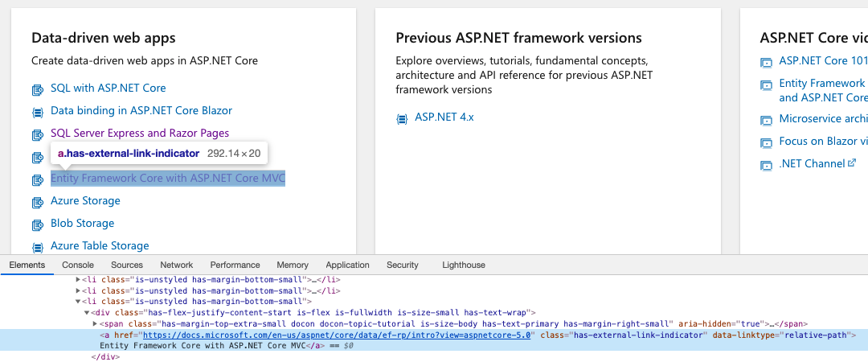Click icon beside Blob Storage link

38,225
